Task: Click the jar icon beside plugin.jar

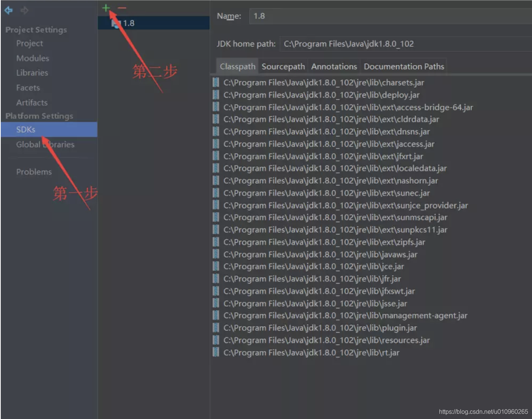Action: (x=216, y=328)
